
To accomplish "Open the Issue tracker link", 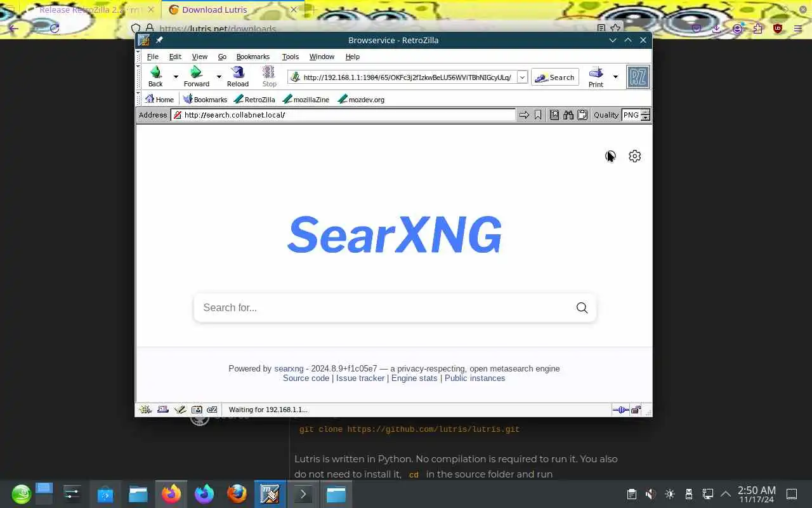I will (360, 378).
